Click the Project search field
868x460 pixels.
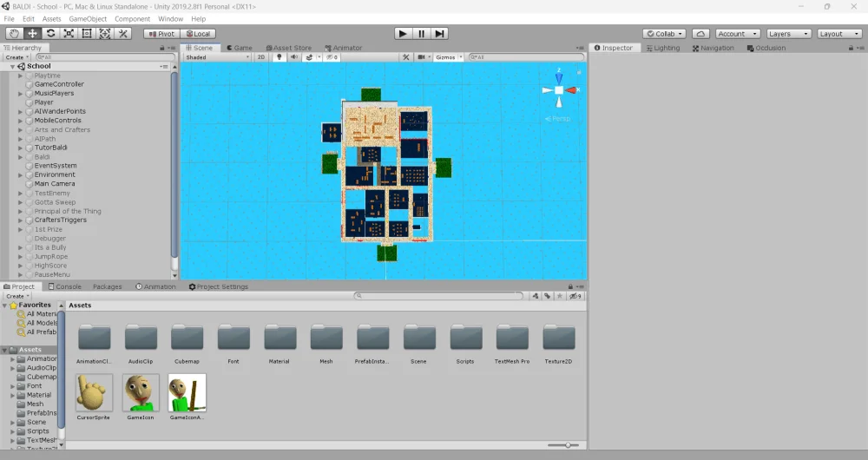(x=438, y=296)
